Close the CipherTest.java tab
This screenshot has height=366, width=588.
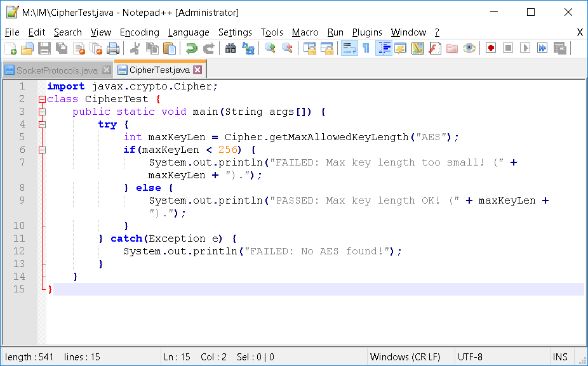197,70
